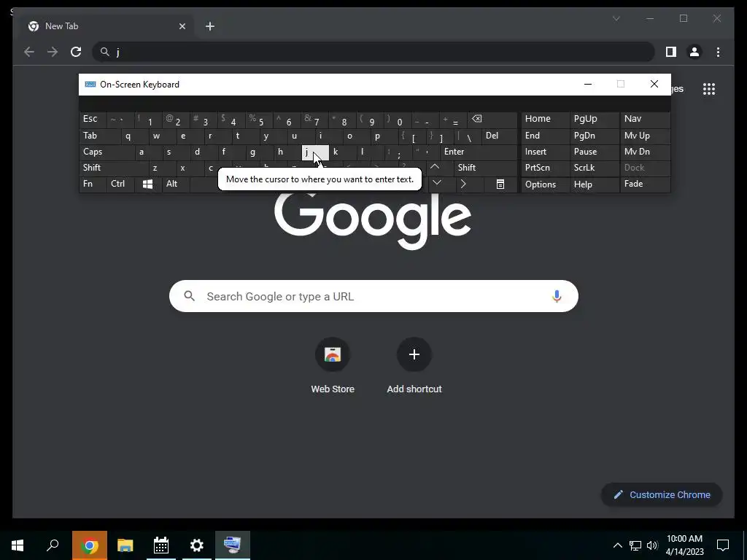
Task: Click the Tab key on keyboard
Action: point(99,136)
